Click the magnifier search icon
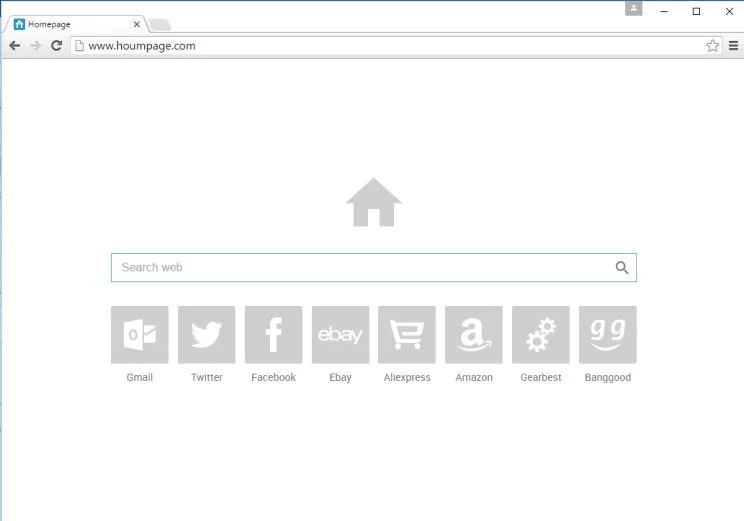The image size is (744, 521). coord(622,268)
